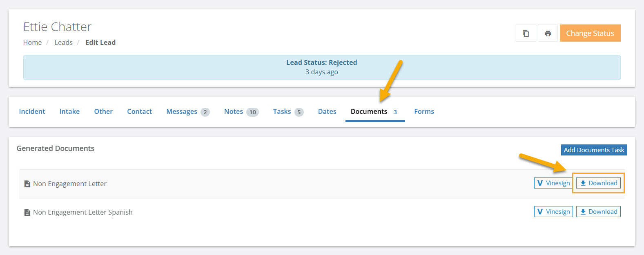Click the Generated Documents heading
This screenshot has height=255, width=644.
56,149
